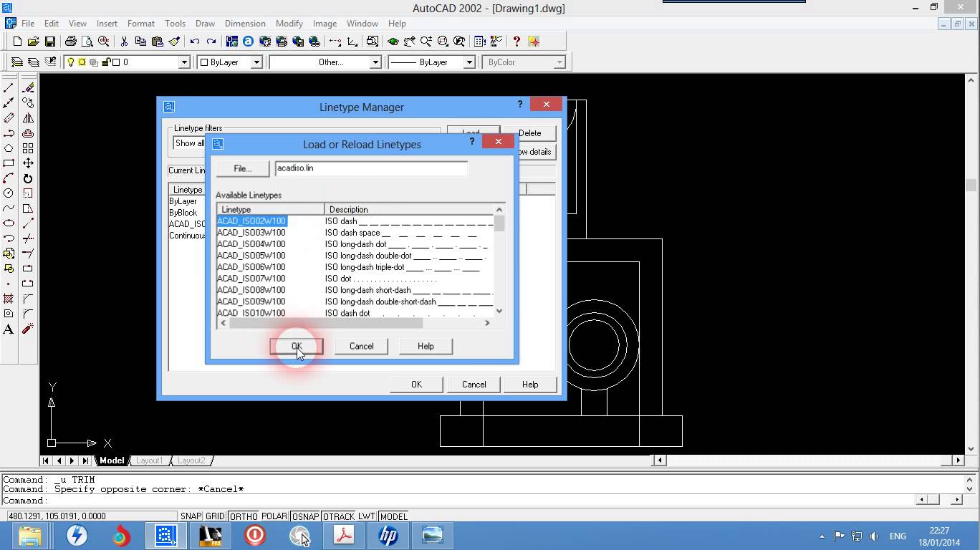
Task: Toggle GRID display in status bar
Action: tap(216, 516)
